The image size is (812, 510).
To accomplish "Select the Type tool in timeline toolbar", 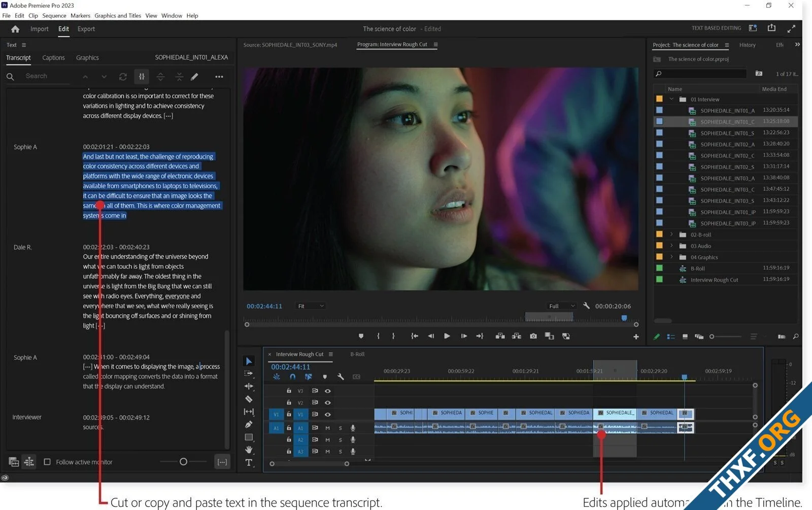I will [249, 462].
